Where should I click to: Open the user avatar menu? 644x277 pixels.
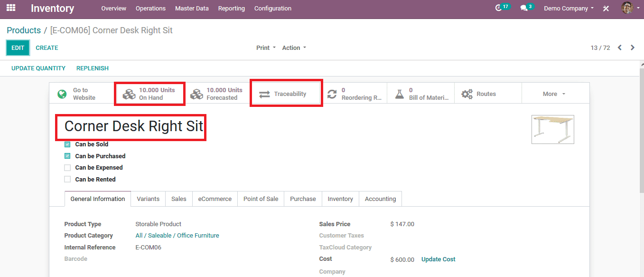click(x=630, y=8)
